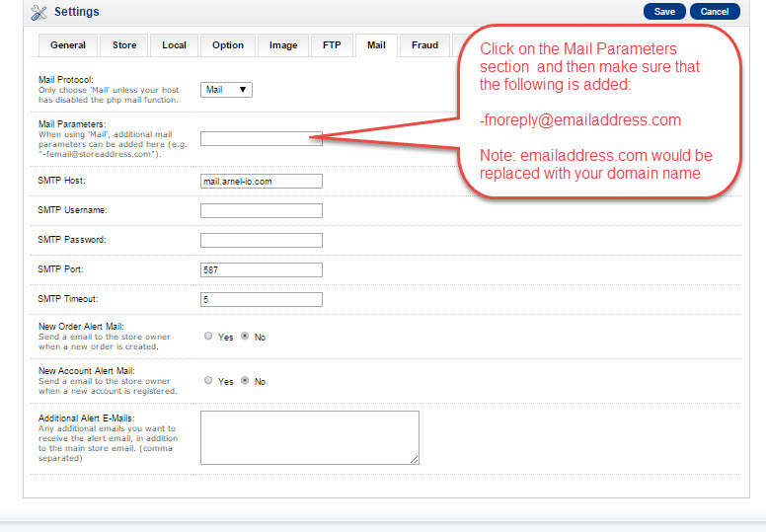
Task: Go to the Image tab
Action: [283, 45]
